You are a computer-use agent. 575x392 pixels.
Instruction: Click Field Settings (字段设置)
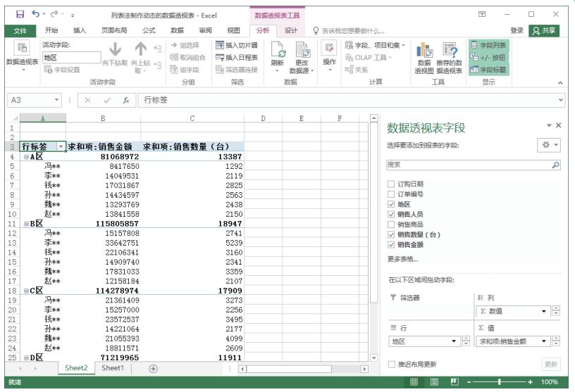pyautogui.click(x=61, y=70)
